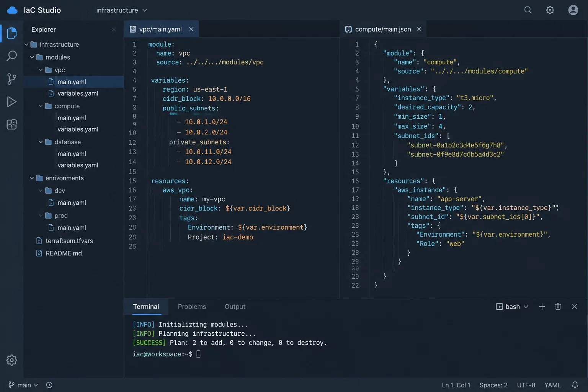The width and height of the screenshot is (588, 392).
Task: Switch to the Problems tab
Action: (192, 307)
